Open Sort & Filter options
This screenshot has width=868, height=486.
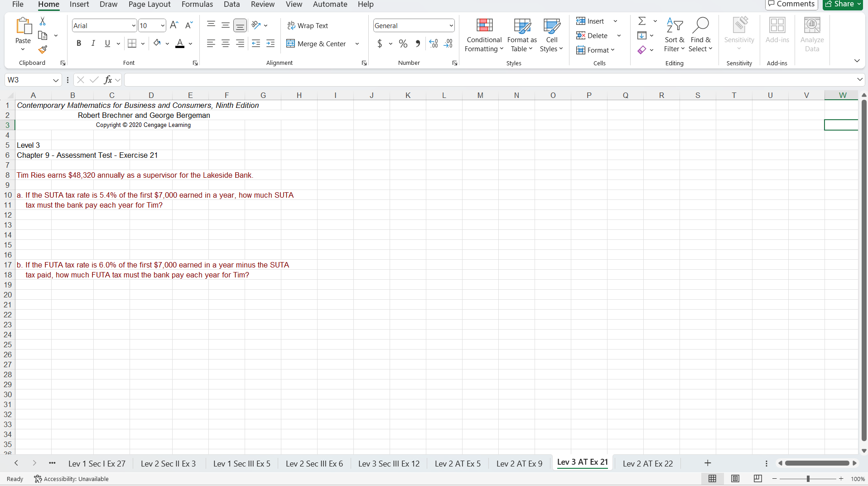pos(674,35)
